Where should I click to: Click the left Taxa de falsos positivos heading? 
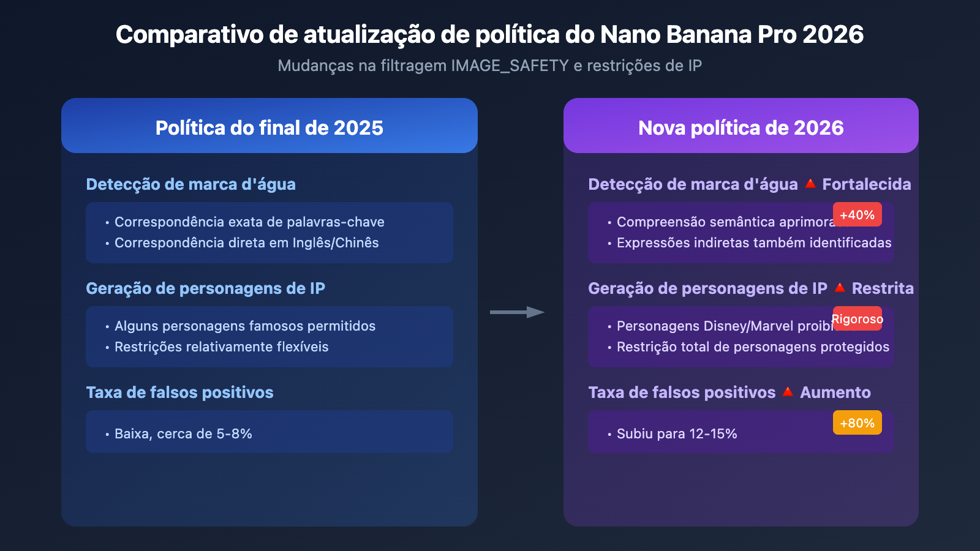point(179,392)
